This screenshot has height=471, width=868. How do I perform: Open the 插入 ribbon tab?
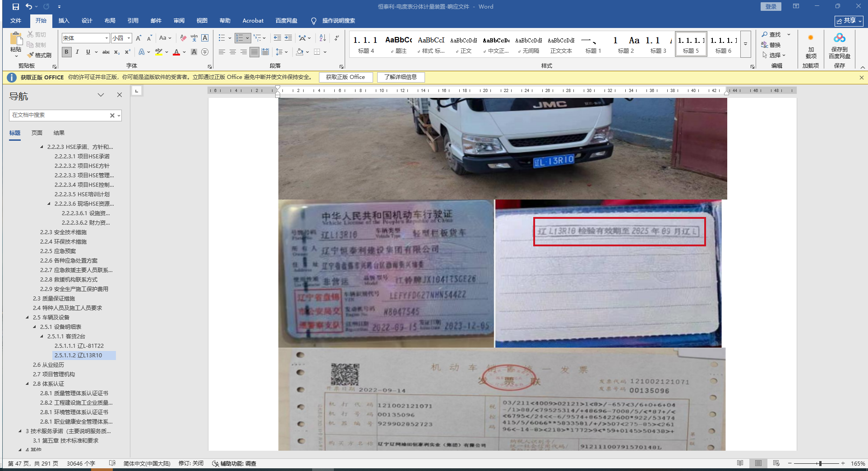pos(64,21)
